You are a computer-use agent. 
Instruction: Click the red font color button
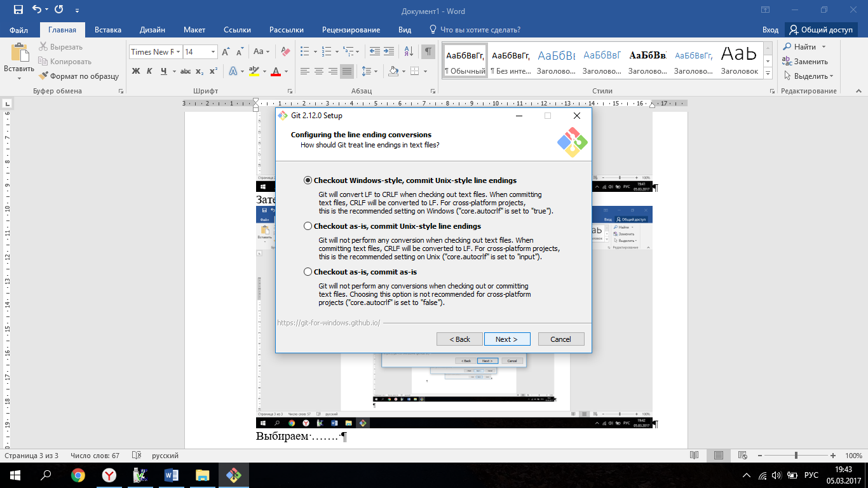(276, 71)
